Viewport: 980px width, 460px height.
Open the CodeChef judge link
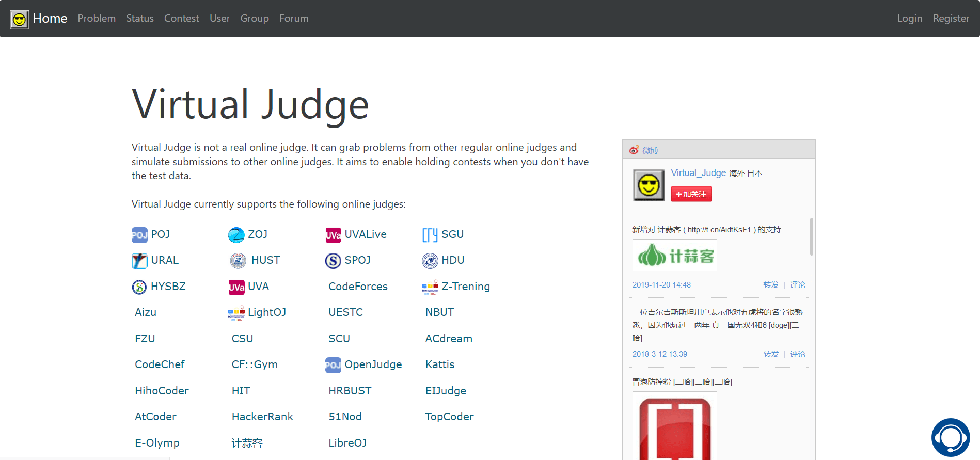pos(160,364)
